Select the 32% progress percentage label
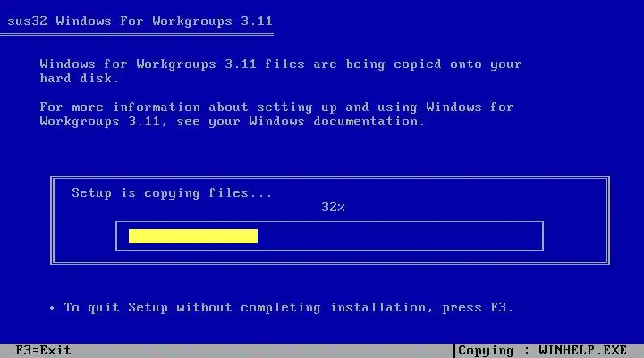Image resolution: width=644 pixels, height=358 pixels. tap(333, 207)
